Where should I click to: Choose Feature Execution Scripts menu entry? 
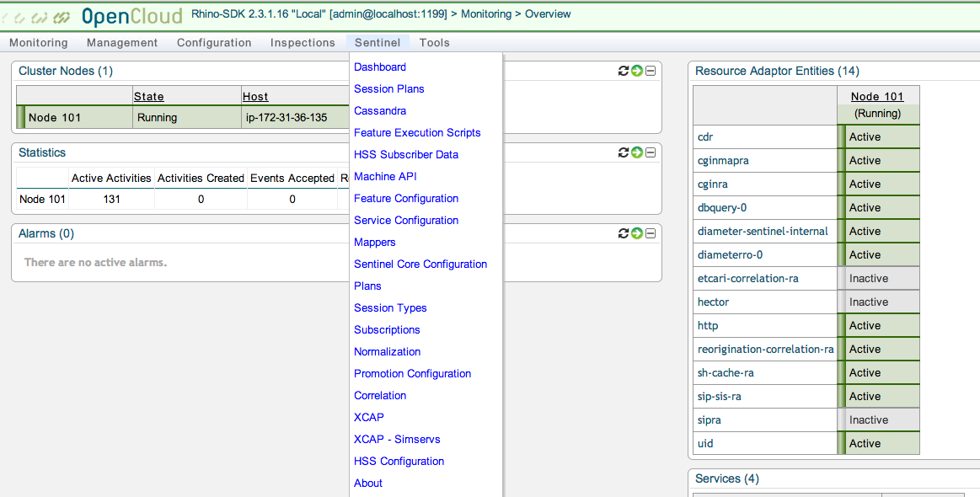click(x=417, y=133)
